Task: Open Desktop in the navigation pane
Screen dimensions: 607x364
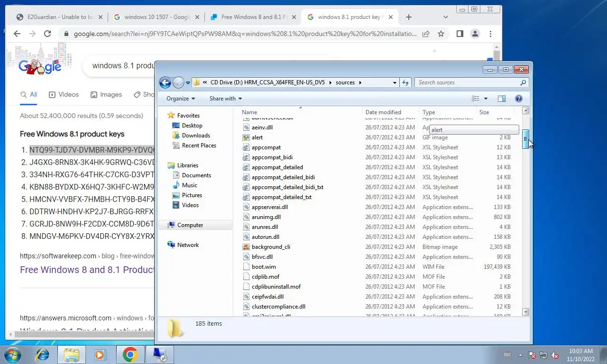Action: tap(192, 126)
